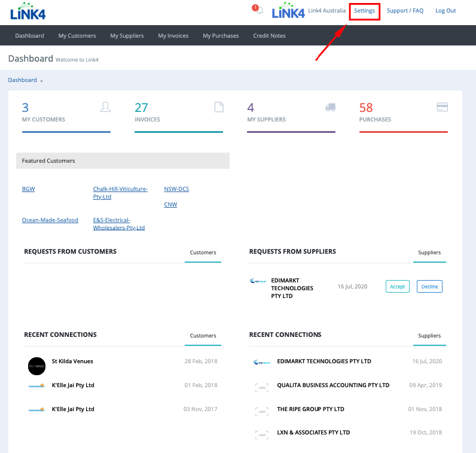
Task: Decline the EDIMARKT Technologies request
Action: [x=429, y=287]
